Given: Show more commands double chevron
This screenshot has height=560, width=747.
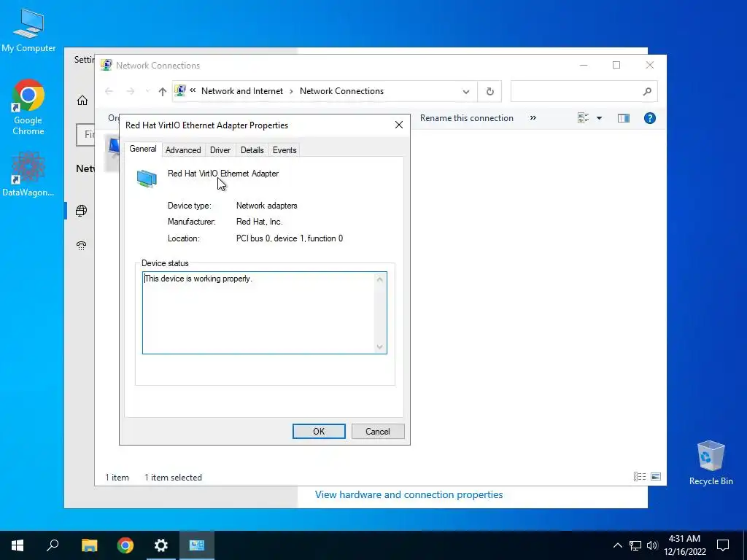Looking at the screenshot, I should [533, 117].
